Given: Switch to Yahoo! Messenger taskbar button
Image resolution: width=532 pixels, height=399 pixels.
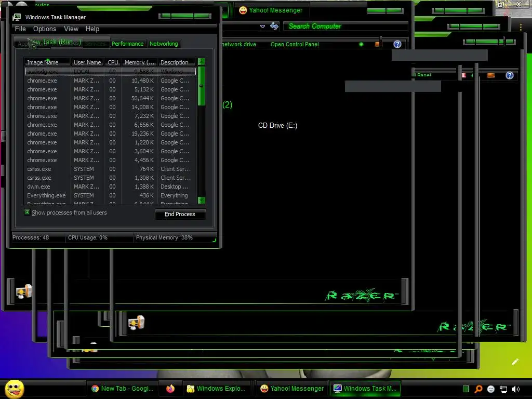Looking at the screenshot, I should pos(292,389).
